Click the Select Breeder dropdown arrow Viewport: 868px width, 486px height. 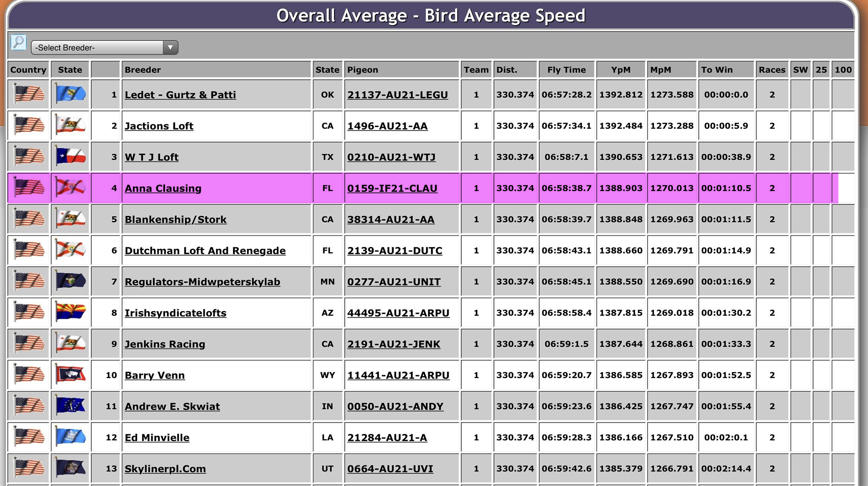[170, 47]
